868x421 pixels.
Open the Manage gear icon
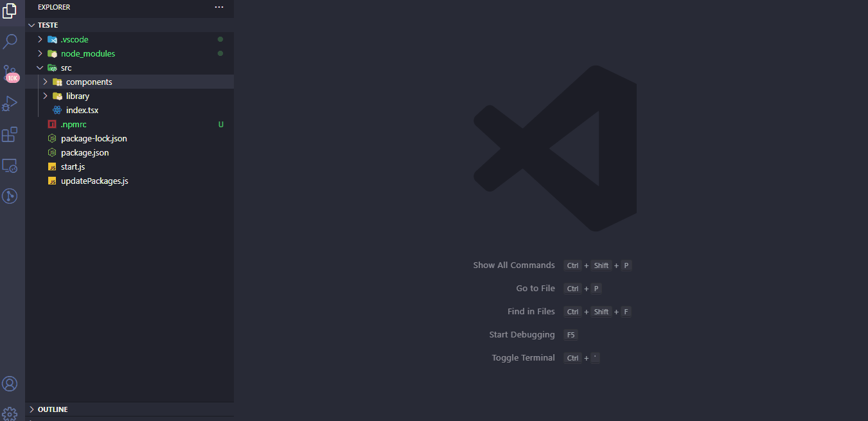pos(10,413)
